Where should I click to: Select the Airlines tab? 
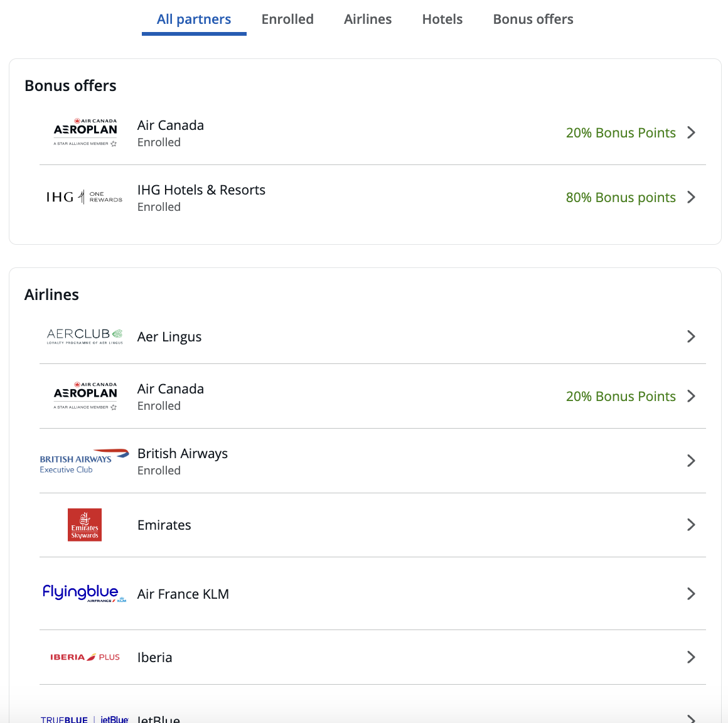pos(368,19)
